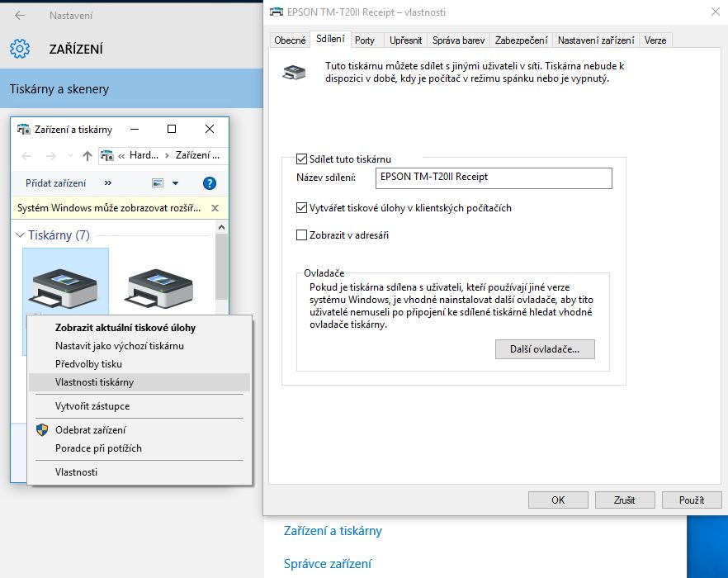Click the printer icon in properties dialog title
This screenshot has height=578, width=728.
click(277, 12)
